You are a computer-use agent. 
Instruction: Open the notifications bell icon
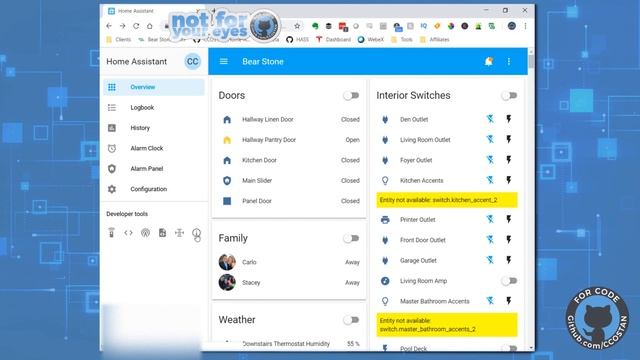pos(489,61)
